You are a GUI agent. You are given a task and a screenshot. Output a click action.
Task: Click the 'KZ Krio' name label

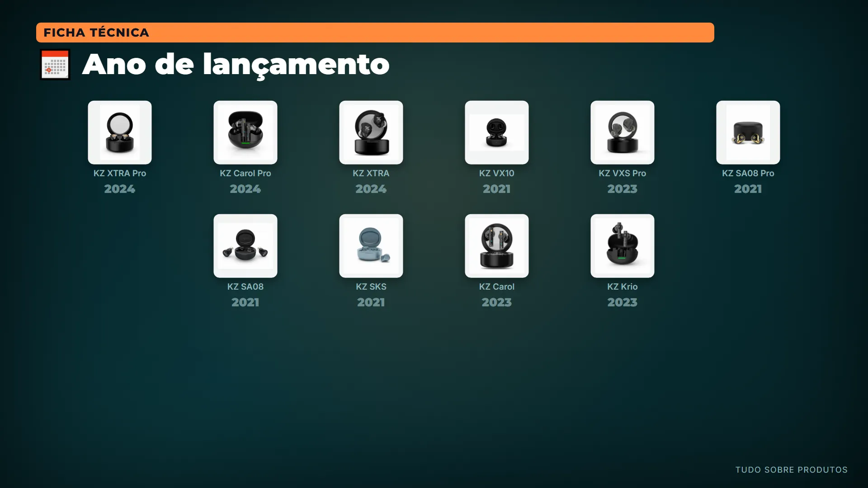click(623, 286)
